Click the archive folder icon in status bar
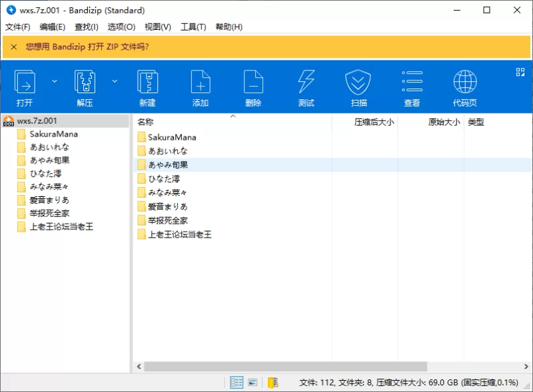 tap(273, 383)
